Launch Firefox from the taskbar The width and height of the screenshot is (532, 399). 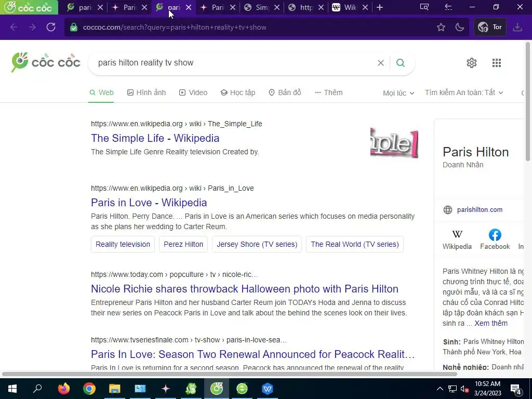tap(64, 389)
